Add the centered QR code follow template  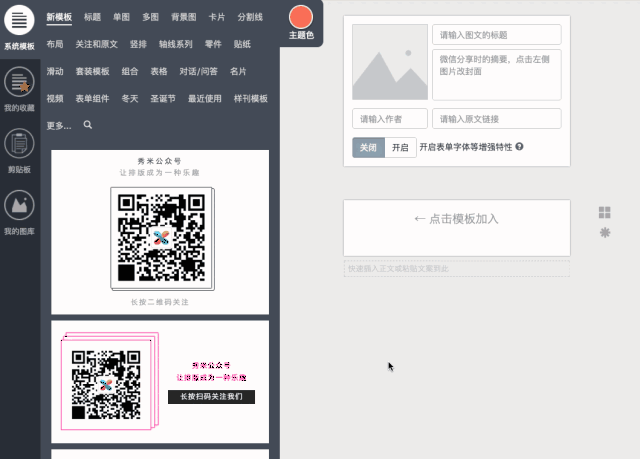[160, 232]
